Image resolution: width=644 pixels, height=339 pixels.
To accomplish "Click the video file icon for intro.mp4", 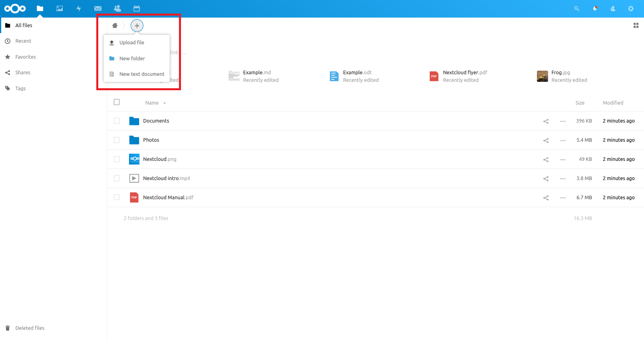I will 134,178.
